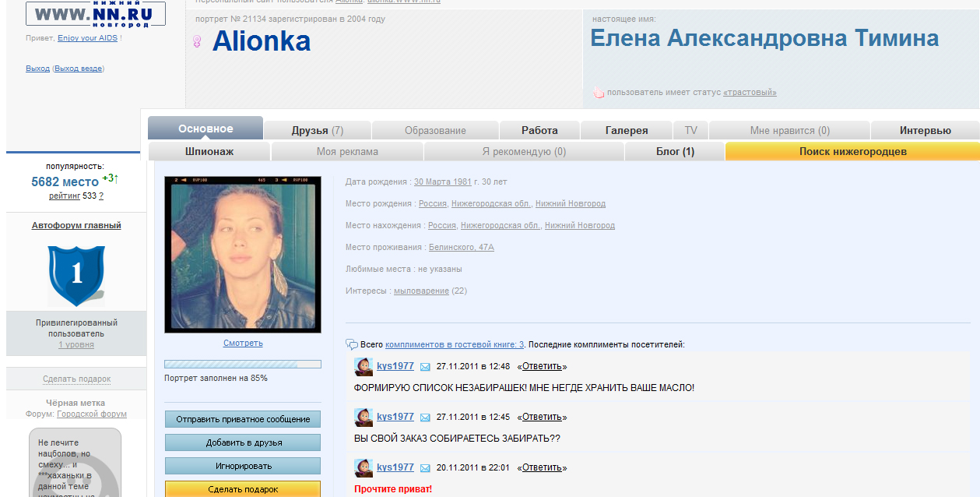Click the NN.RU site logo
Viewport: 980px width, 497px height.
tap(96, 13)
